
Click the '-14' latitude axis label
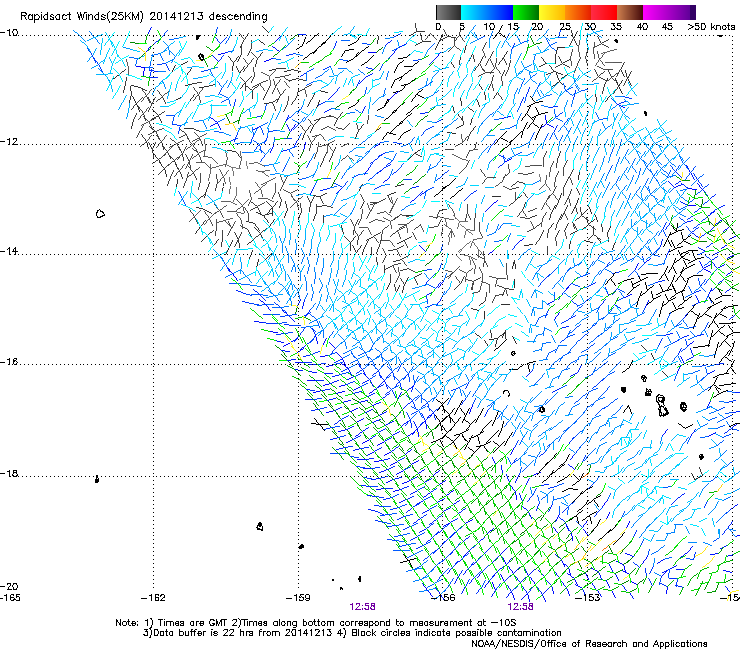9,251
